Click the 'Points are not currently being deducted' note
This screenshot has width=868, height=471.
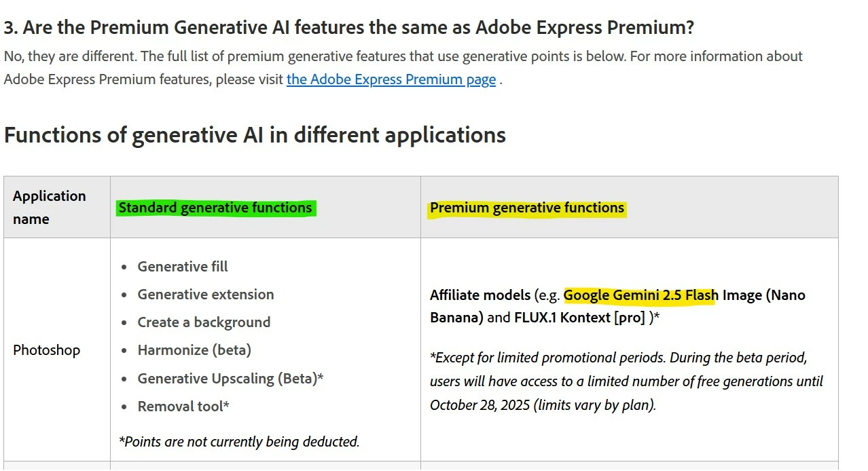coord(239,442)
